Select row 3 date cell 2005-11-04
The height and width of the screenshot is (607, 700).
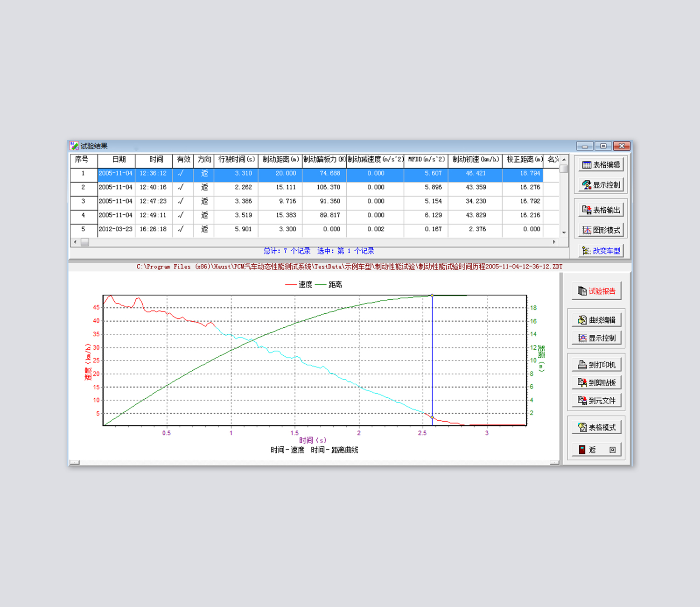pyautogui.click(x=116, y=201)
